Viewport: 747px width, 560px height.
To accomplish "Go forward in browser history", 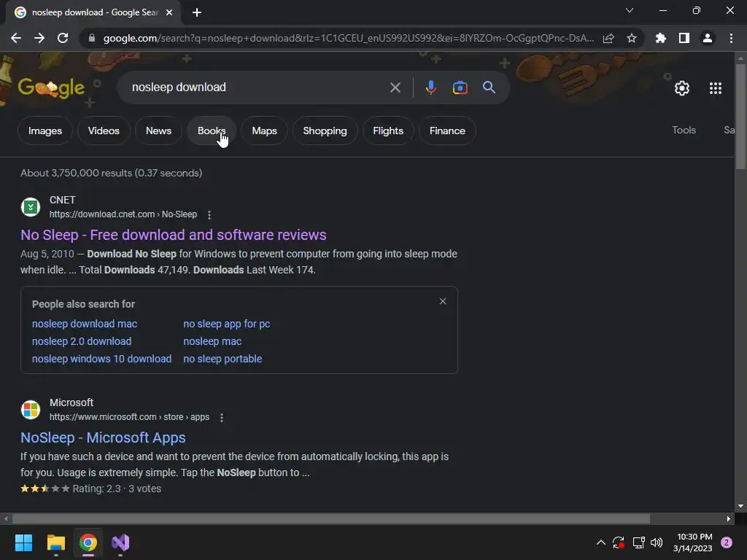I will click(x=39, y=38).
